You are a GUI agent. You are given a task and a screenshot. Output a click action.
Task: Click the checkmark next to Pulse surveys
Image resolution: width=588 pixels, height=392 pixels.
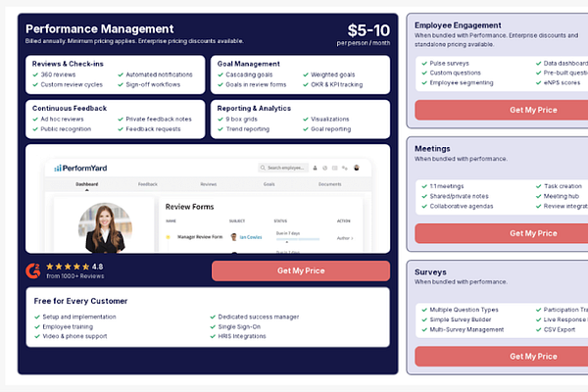coord(424,64)
